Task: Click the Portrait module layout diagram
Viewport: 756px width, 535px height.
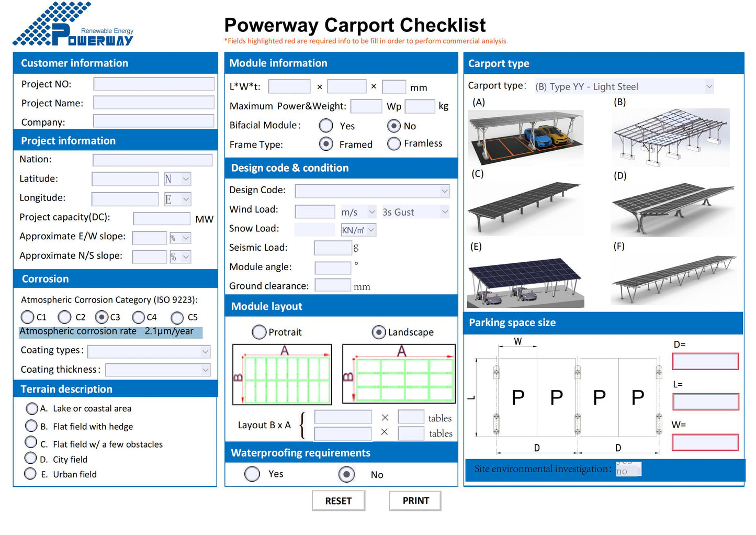Action: pos(282,374)
